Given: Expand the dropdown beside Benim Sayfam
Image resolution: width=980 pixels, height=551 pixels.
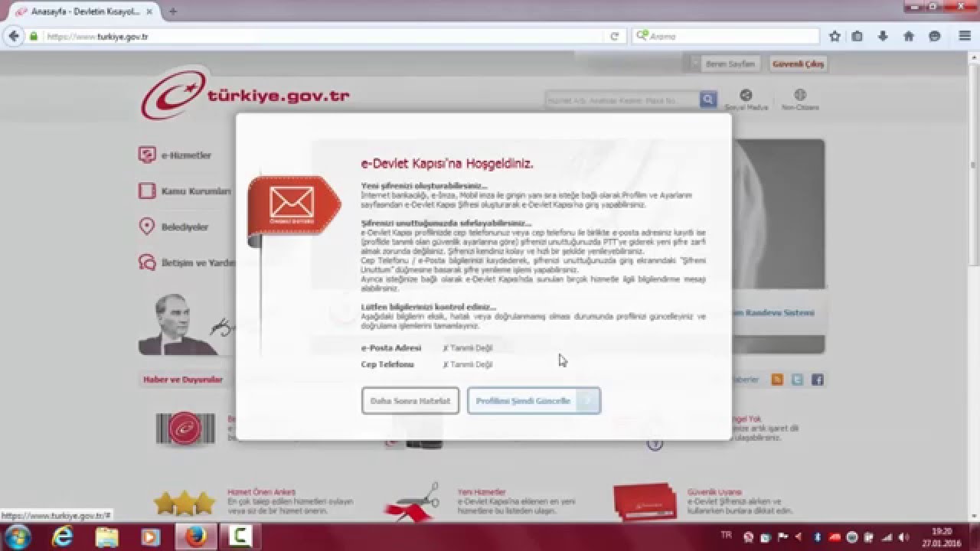Looking at the screenshot, I should tap(694, 64).
